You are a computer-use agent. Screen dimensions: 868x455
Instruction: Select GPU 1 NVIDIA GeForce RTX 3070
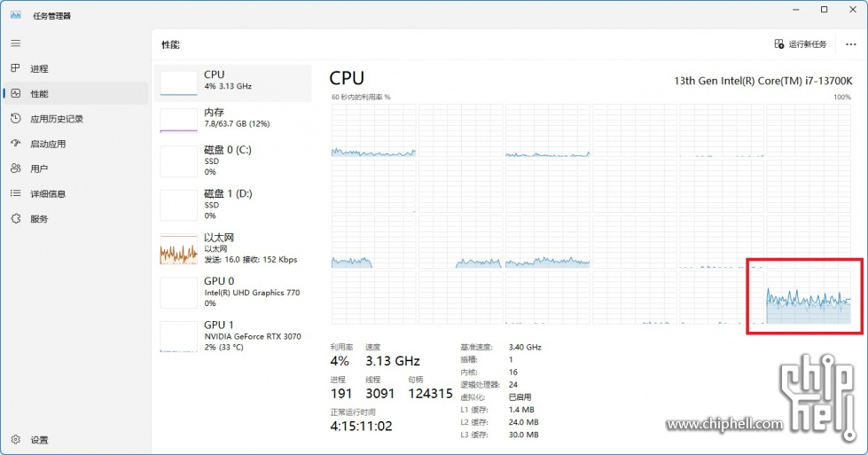pyautogui.click(x=233, y=336)
